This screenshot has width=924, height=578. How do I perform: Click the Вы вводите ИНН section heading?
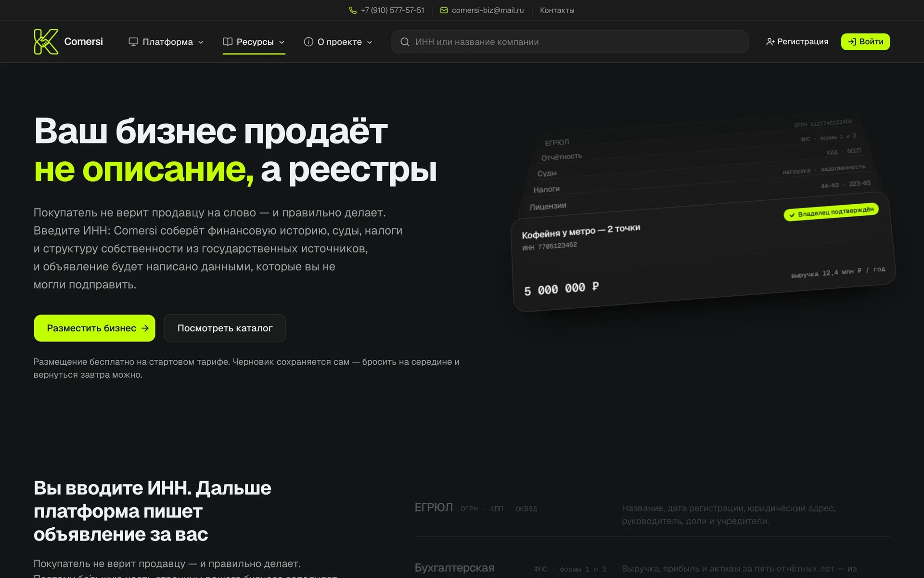(153, 511)
